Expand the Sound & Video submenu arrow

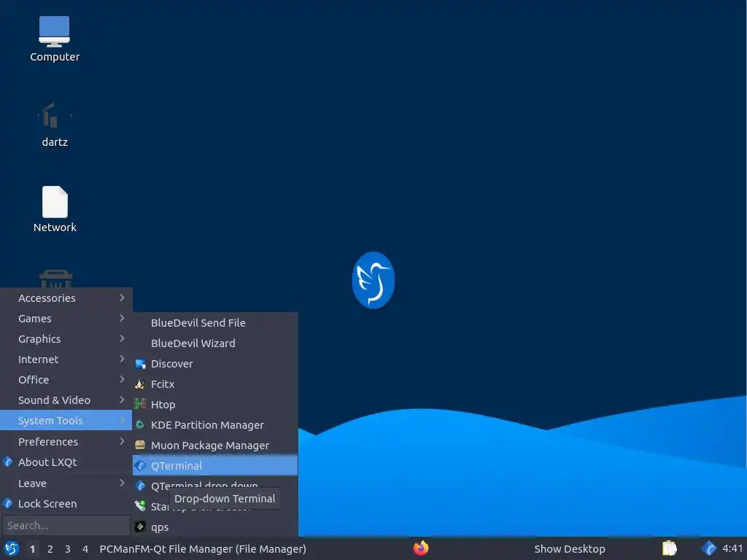pyautogui.click(x=122, y=400)
